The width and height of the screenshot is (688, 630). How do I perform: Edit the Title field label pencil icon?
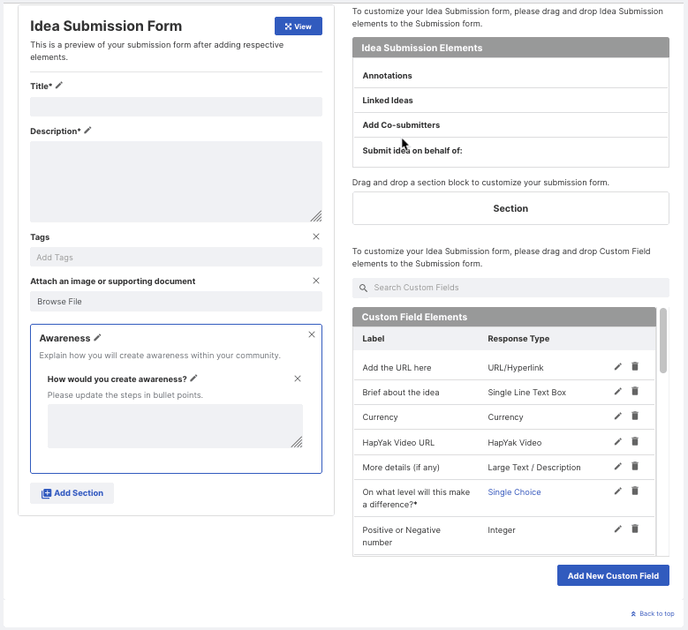click(59, 85)
